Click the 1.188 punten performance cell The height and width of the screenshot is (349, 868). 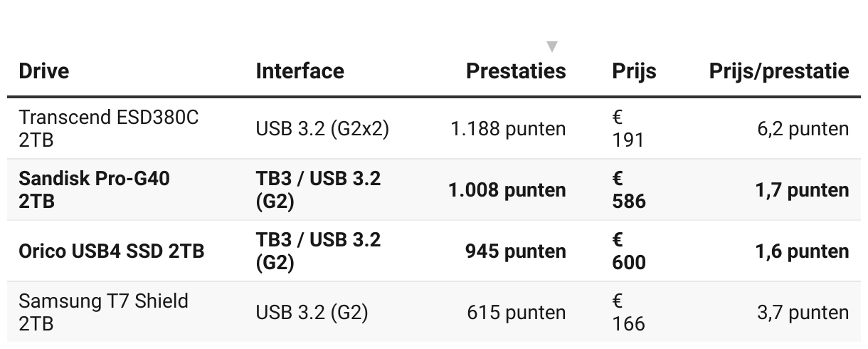(508, 129)
